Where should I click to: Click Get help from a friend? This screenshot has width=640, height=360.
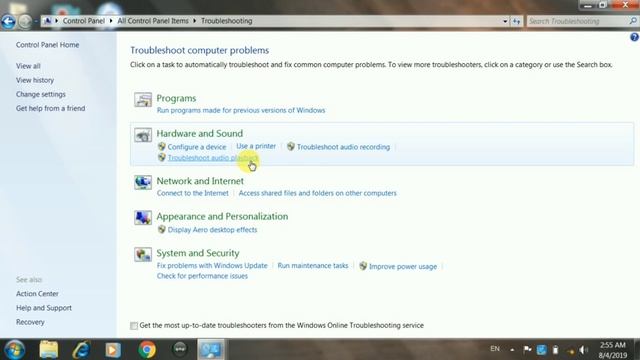[x=50, y=108]
